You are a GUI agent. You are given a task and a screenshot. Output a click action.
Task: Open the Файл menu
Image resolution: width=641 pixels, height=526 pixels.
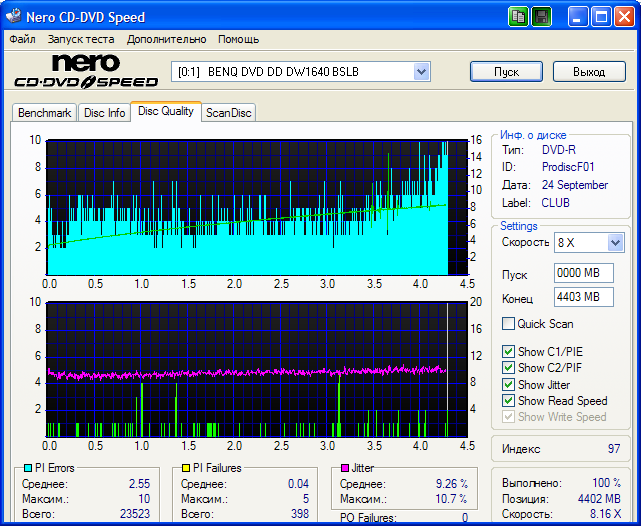[22, 39]
